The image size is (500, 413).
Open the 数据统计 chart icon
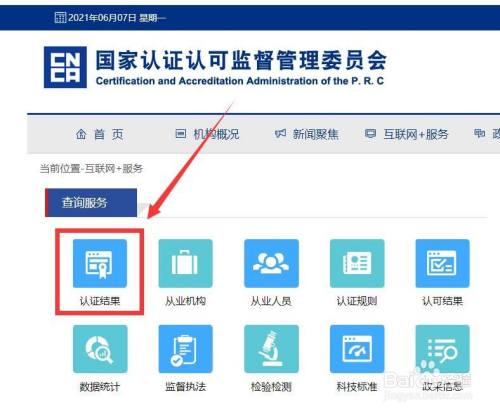coord(100,349)
